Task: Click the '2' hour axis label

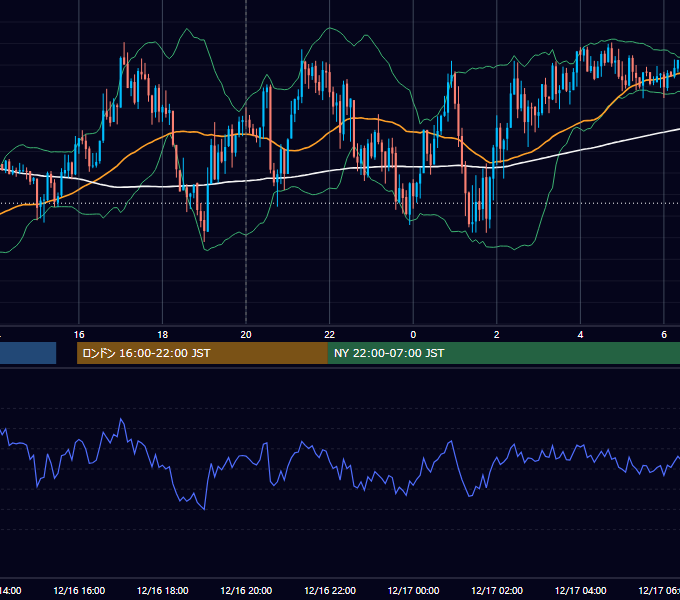Action: point(497,335)
